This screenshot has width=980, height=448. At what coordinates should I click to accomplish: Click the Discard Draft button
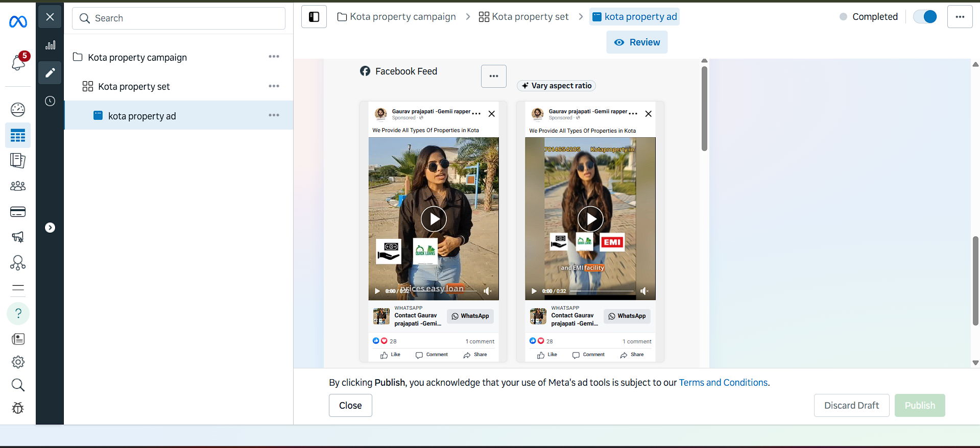851,405
